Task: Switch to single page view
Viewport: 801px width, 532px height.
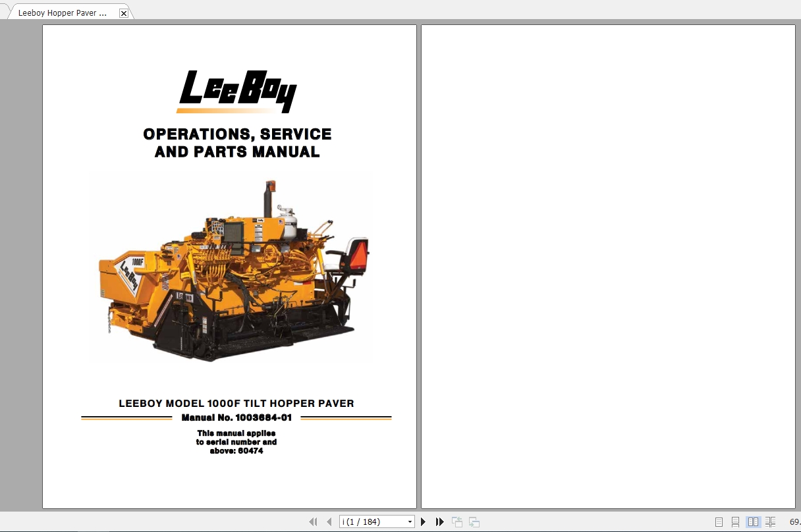Action: tap(719, 522)
